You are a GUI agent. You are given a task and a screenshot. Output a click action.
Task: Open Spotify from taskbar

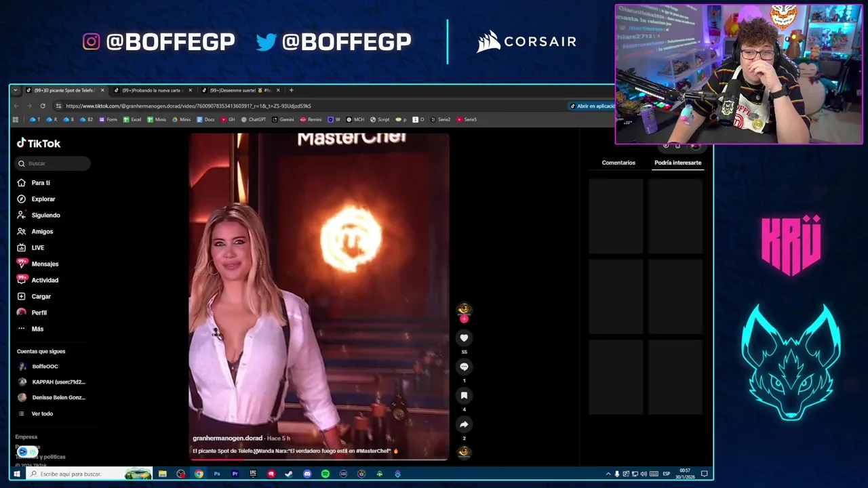(325, 474)
